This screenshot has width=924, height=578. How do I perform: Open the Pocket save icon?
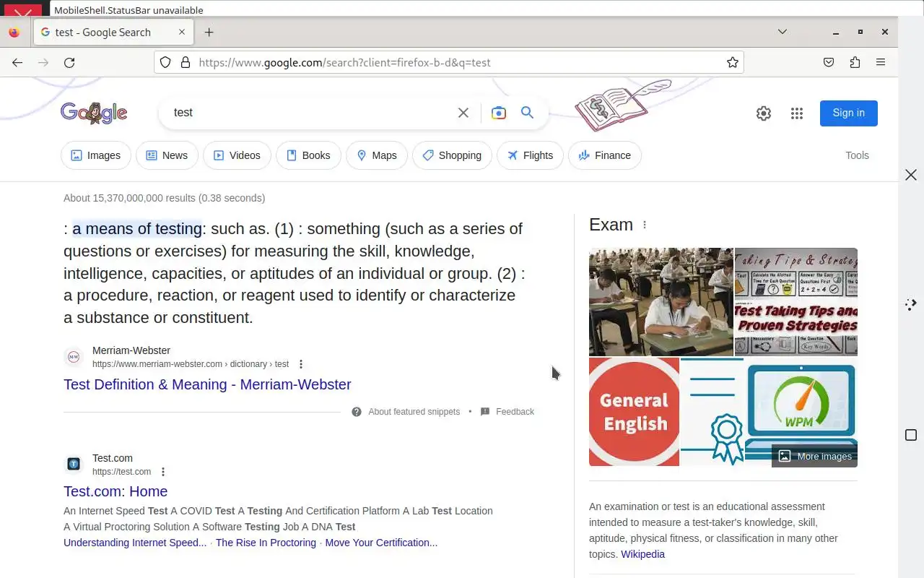[x=829, y=62]
